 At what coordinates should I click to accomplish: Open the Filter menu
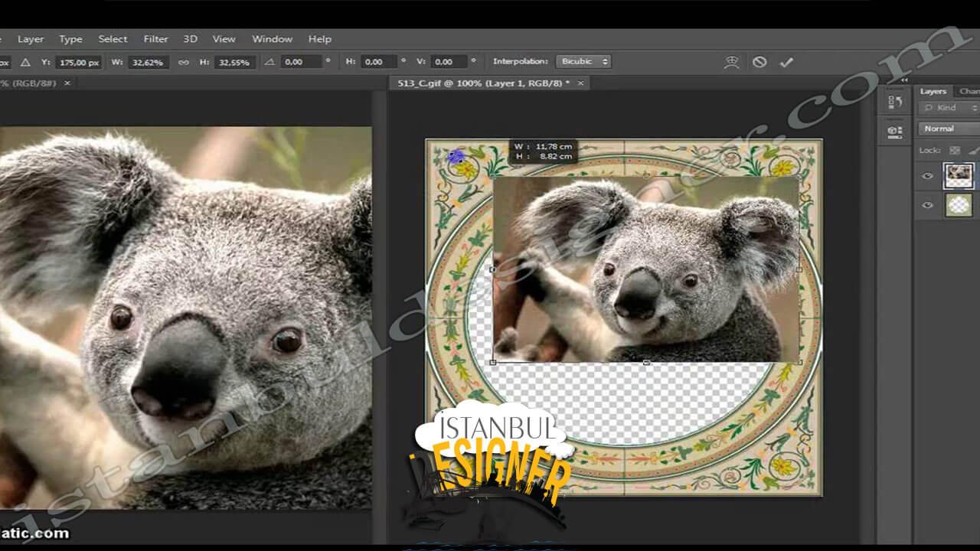coord(155,39)
